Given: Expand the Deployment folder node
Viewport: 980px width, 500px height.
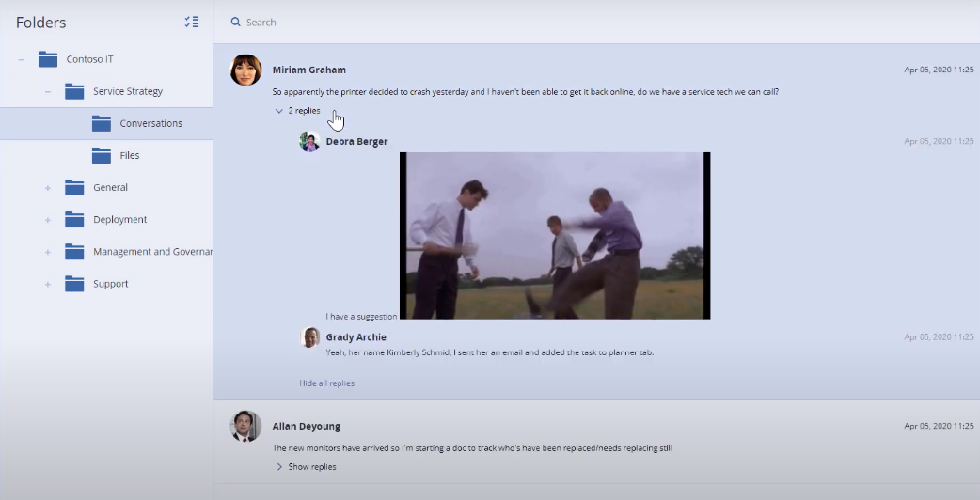Looking at the screenshot, I should click(48, 220).
